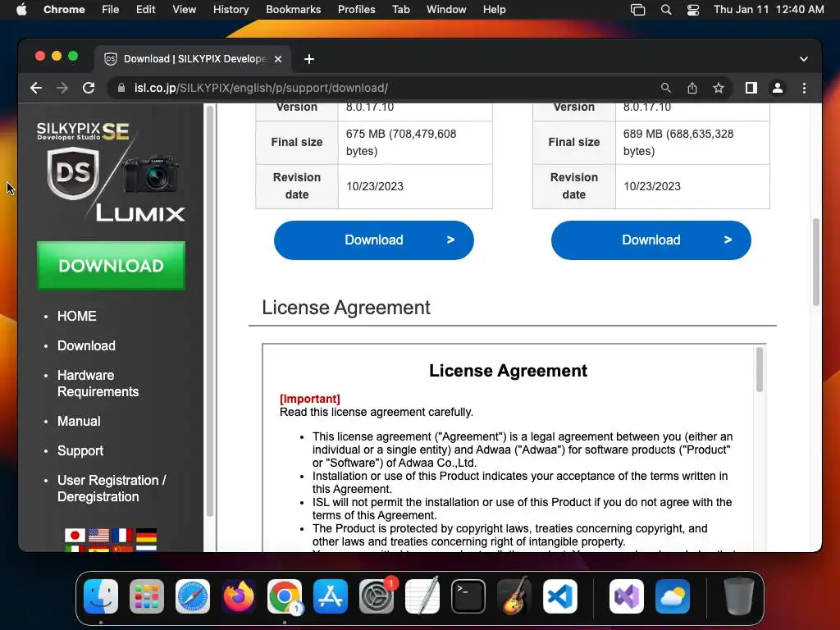Select the Download | SILKYPIX Developer tab
This screenshot has height=630, width=840.
(193, 59)
